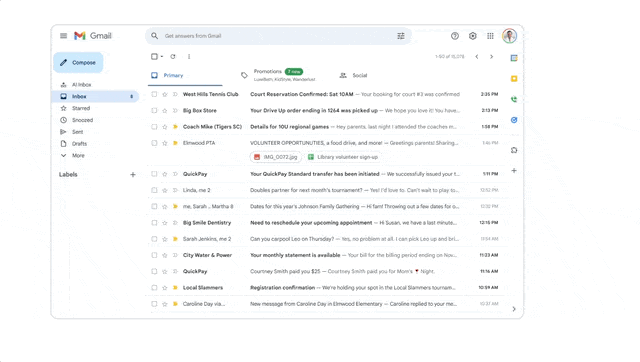Screen dimensions: 640x362
Task: Click the Compose button
Action: point(78,62)
